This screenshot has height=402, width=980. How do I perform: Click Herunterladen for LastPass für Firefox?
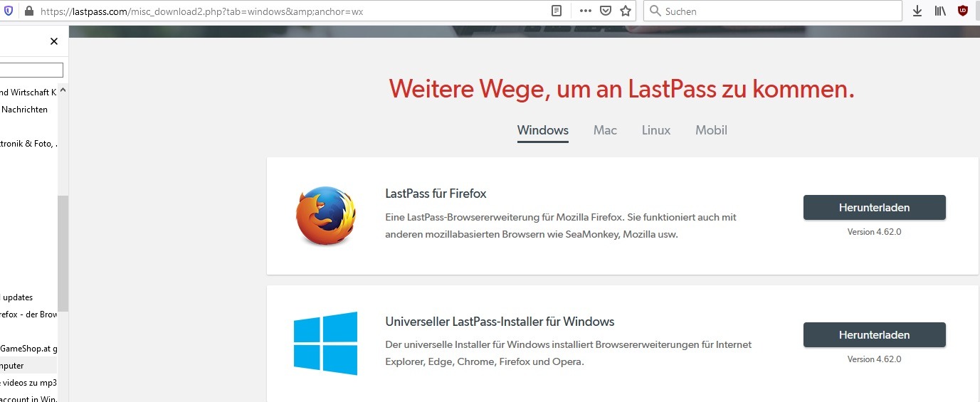(x=874, y=208)
